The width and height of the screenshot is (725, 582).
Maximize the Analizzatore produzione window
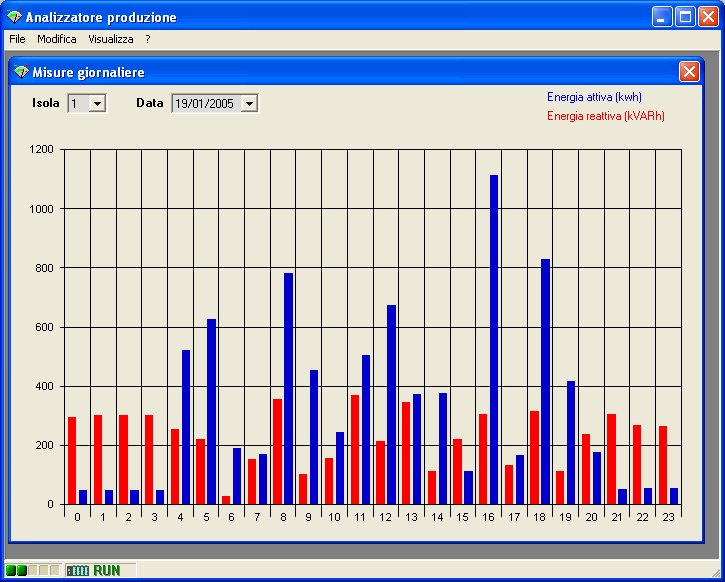(x=685, y=17)
